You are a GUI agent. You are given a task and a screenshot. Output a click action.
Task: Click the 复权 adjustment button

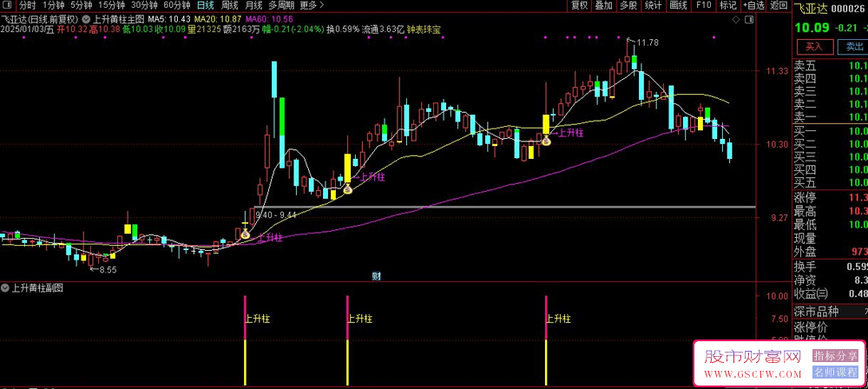point(579,6)
